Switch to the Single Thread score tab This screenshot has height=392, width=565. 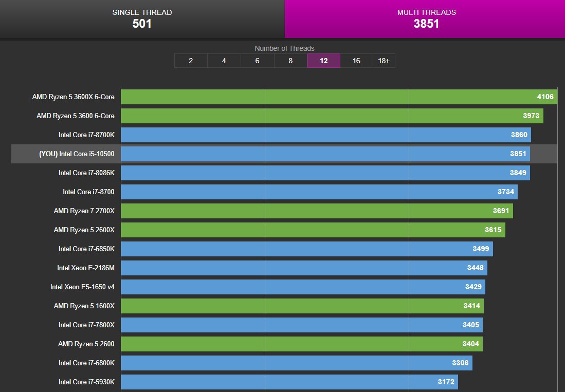coord(142,18)
